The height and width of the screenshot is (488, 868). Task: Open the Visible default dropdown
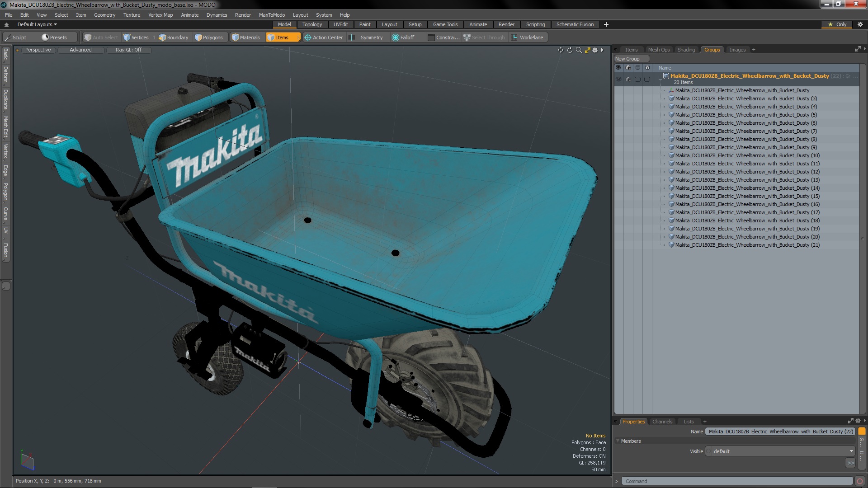[783, 451]
